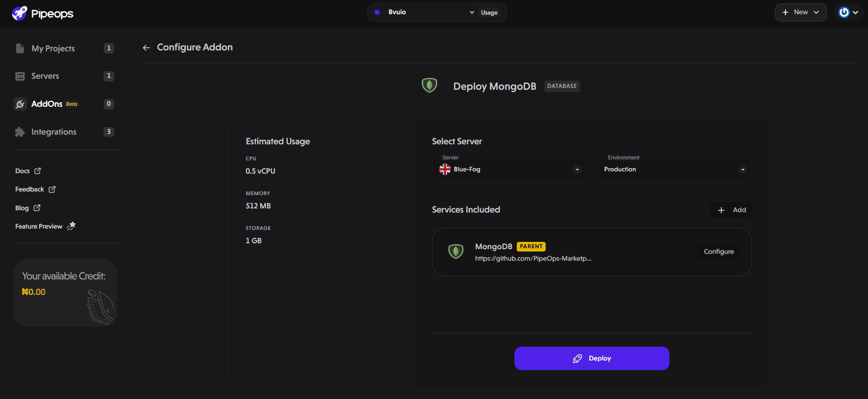The height and width of the screenshot is (399, 868).
Task: Click the Servers count badge
Action: coord(109,76)
